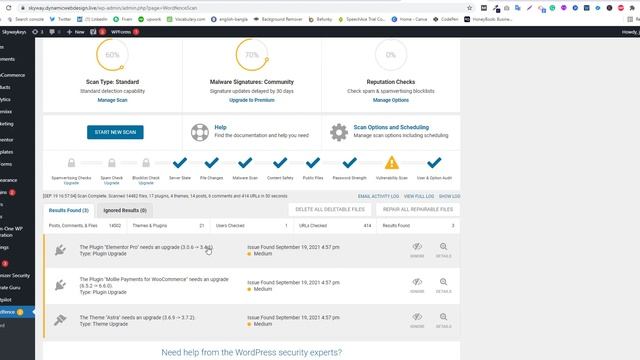This screenshot has width=640, height=360.
Task: Open the Background Remover bookmark
Action: coord(278,19)
